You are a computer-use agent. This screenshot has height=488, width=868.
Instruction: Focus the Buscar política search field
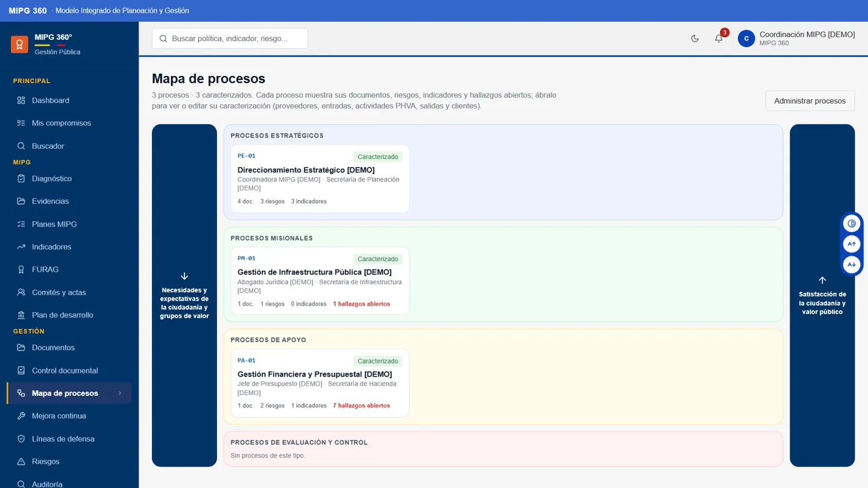point(230,39)
